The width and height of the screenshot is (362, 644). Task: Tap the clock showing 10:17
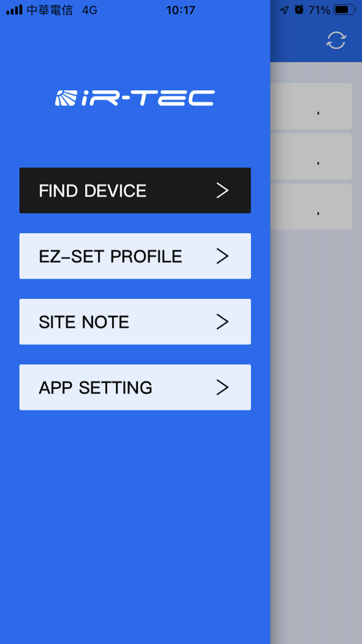(x=180, y=9)
